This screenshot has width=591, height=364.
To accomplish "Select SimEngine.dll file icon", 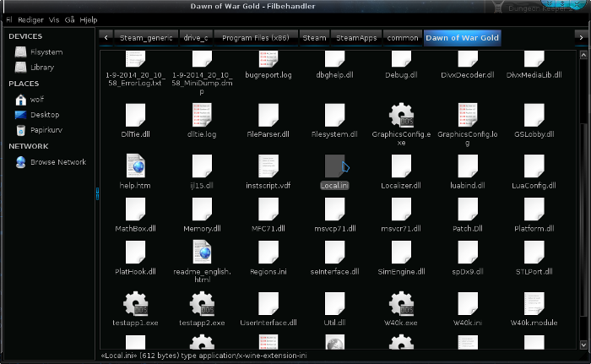I will (x=401, y=252).
